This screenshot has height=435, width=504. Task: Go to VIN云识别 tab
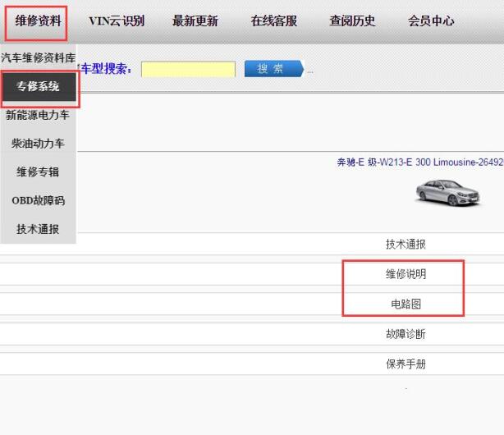click(x=117, y=21)
